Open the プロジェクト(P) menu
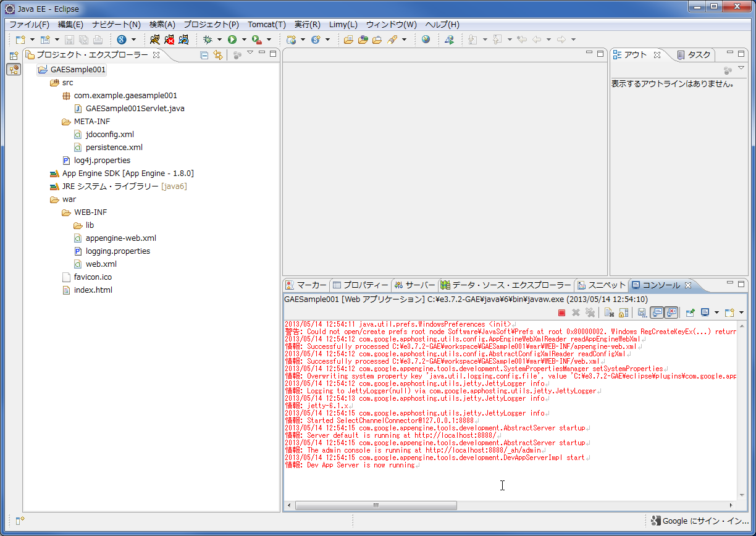Screen dimensions: 756x536 coord(211,25)
